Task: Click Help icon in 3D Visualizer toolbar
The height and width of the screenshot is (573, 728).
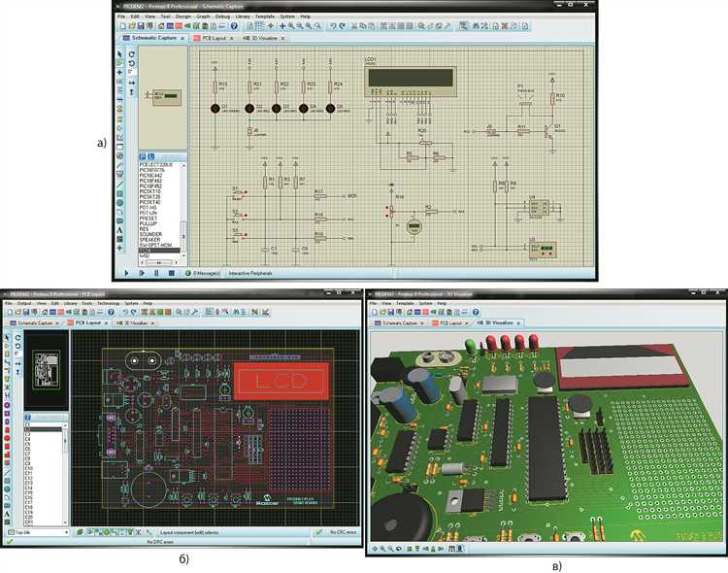Action: coord(476,313)
